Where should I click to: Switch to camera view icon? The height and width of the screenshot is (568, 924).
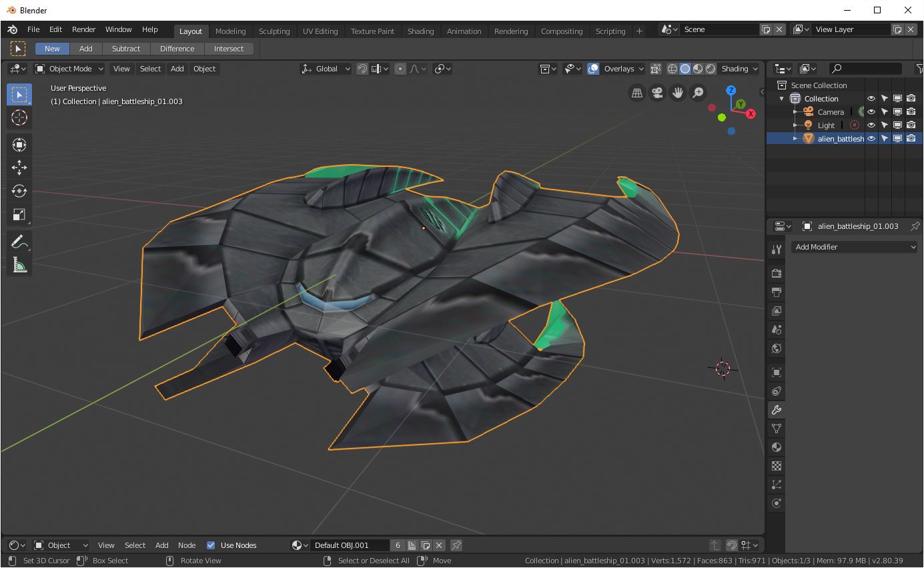[x=657, y=93]
